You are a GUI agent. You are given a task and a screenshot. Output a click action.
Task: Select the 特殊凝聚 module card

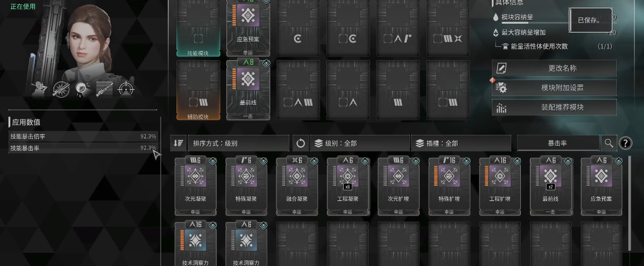tap(246, 186)
